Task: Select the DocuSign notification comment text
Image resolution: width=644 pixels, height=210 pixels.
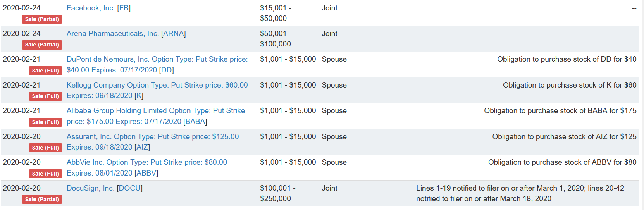Action: tap(520, 193)
